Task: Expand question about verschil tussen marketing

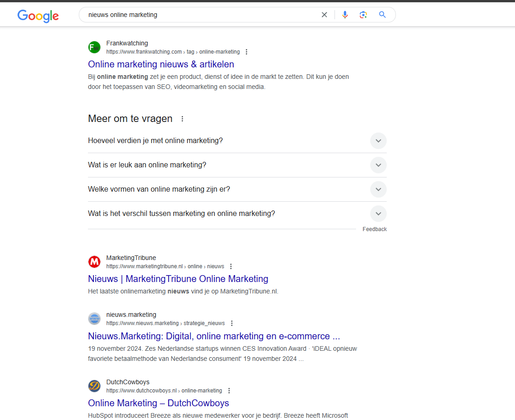Action: pyautogui.click(x=378, y=214)
